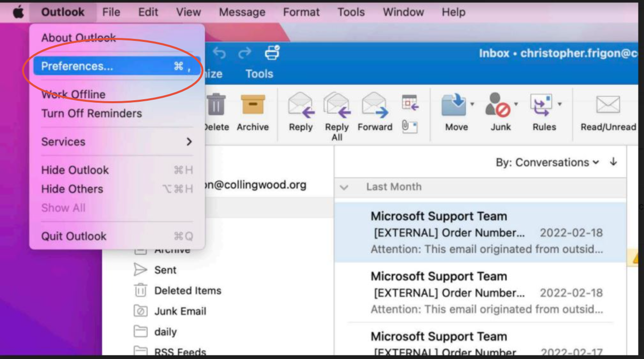Click the daily folder icon
This screenshot has height=359, width=644.
[141, 332]
